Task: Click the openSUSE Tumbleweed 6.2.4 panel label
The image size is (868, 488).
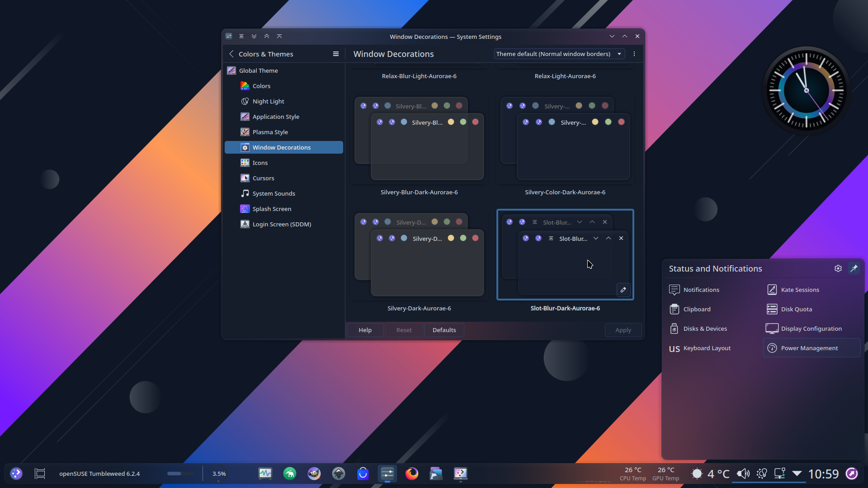Action: coord(99,474)
